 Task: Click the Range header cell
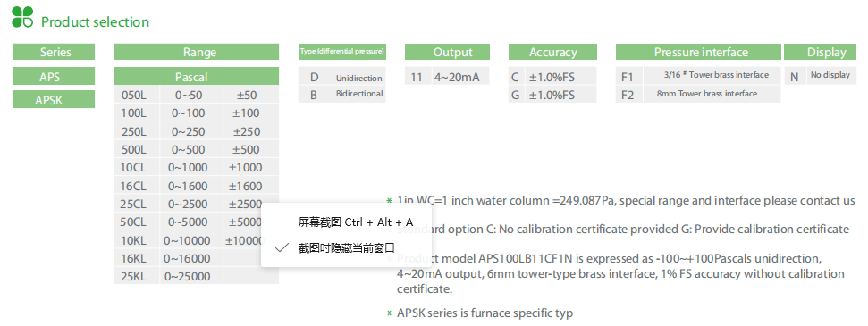point(197,52)
